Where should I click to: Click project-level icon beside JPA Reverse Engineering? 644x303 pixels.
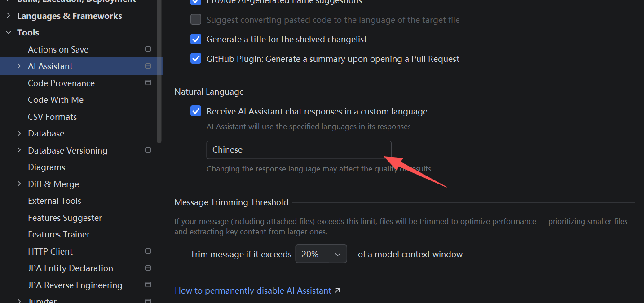point(148,285)
